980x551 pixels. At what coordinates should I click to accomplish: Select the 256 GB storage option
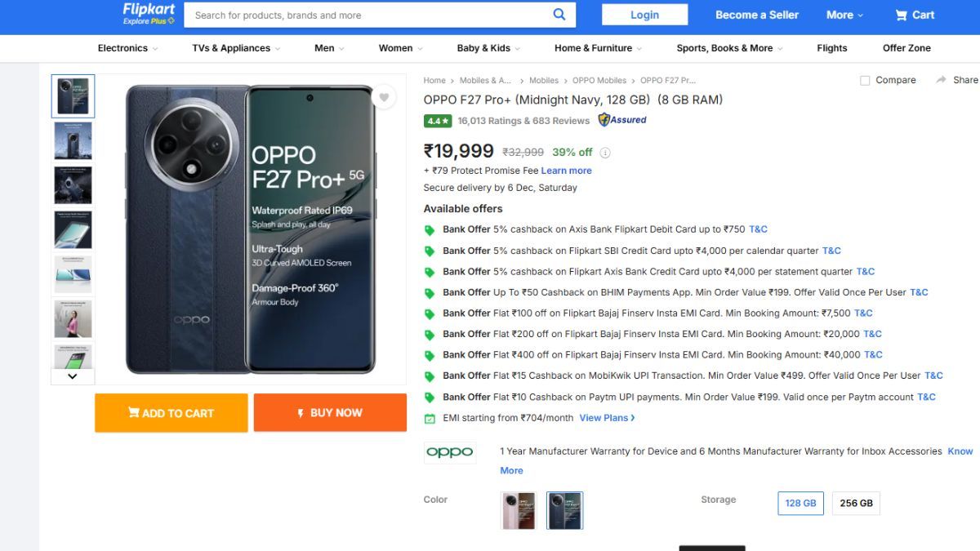click(x=856, y=503)
